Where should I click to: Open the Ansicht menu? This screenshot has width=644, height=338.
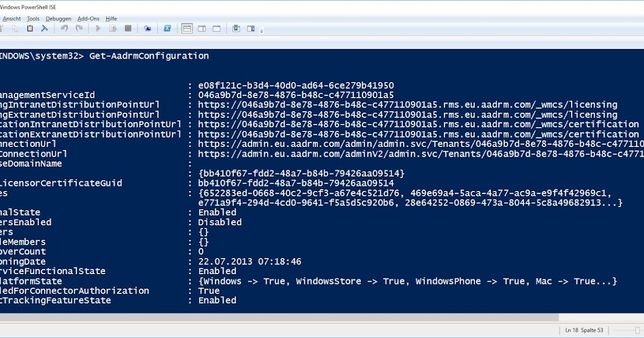click(11, 18)
